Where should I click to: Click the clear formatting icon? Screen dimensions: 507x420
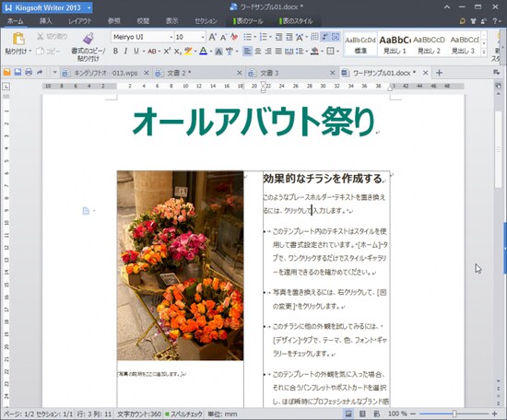234,37
